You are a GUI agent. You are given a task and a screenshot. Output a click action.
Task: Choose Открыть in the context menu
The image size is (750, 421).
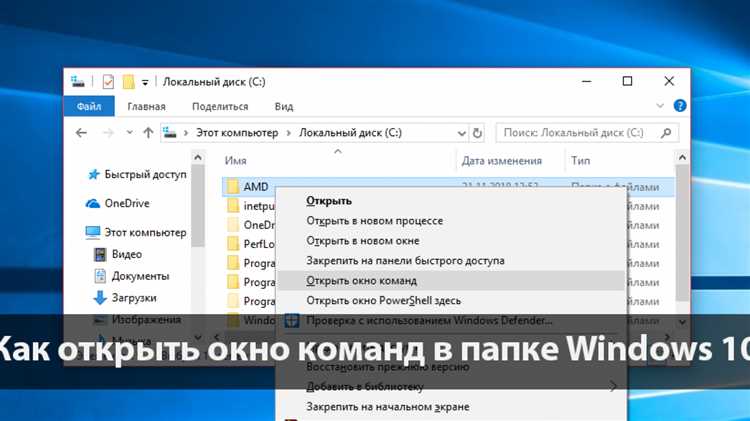point(329,201)
